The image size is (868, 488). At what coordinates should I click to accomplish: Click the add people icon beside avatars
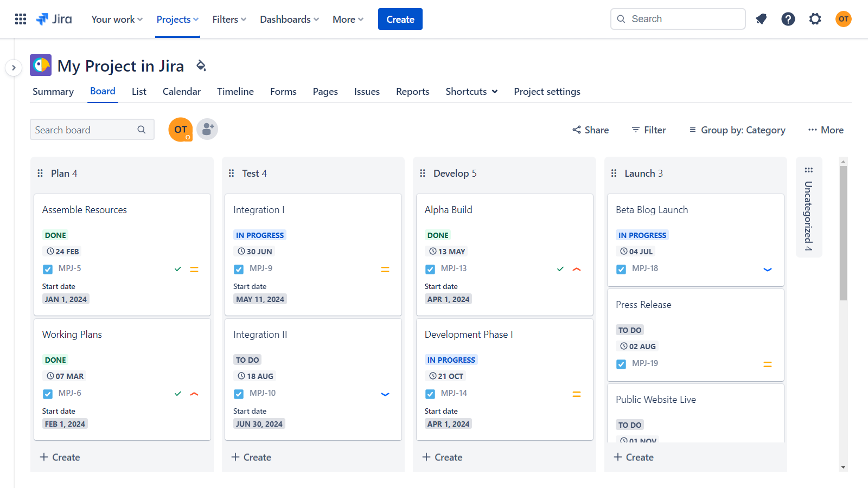(x=207, y=129)
